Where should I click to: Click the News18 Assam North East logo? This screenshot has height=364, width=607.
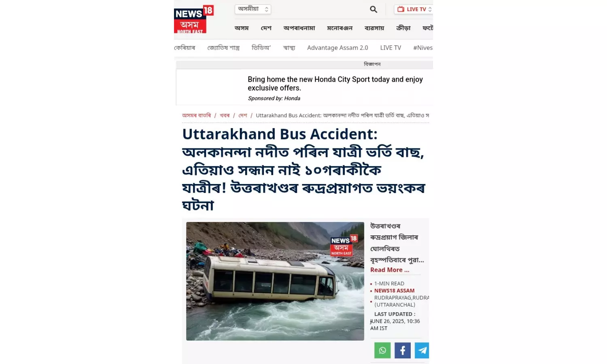pyautogui.click(x=194, y=19)
